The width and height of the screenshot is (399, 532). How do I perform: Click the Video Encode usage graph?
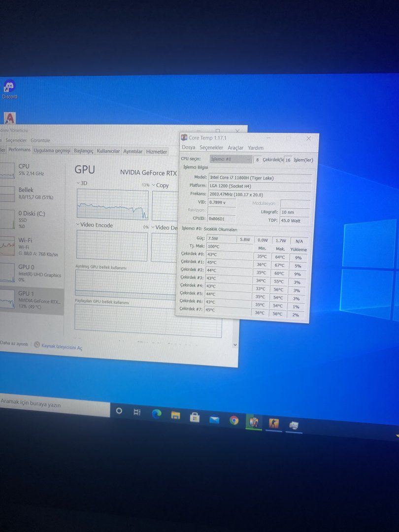point(112,246)
